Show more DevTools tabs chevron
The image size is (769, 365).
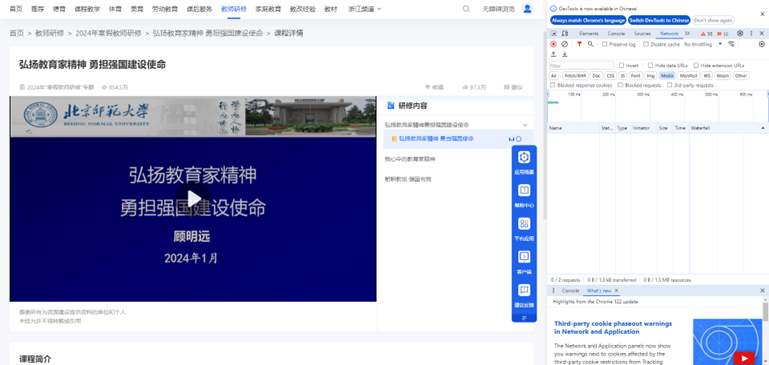687,33
